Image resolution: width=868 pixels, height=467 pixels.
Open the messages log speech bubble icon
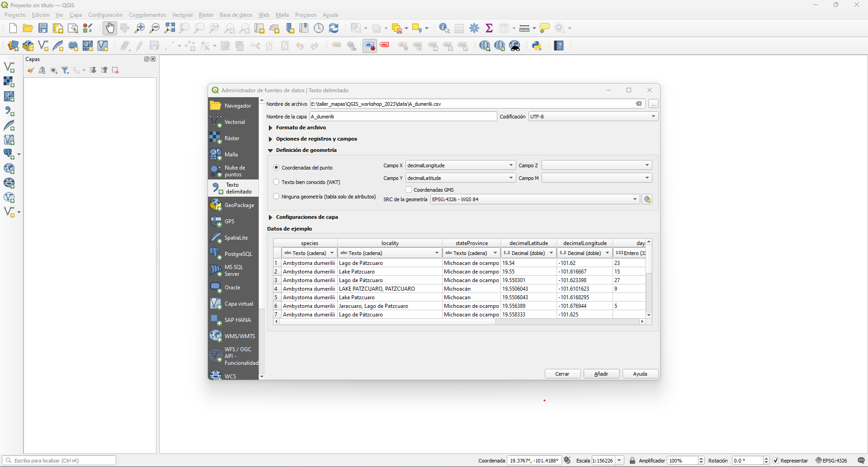point(861,460)
